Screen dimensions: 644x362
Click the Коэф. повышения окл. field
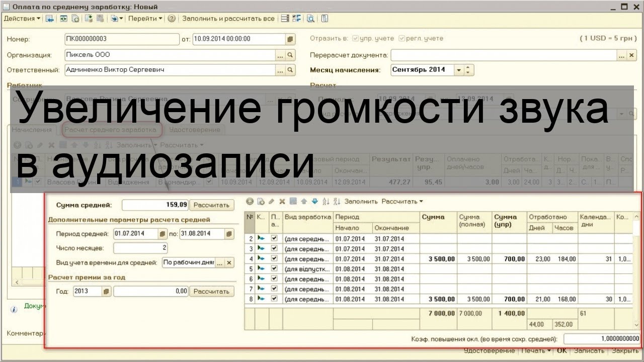pos(602,339)
